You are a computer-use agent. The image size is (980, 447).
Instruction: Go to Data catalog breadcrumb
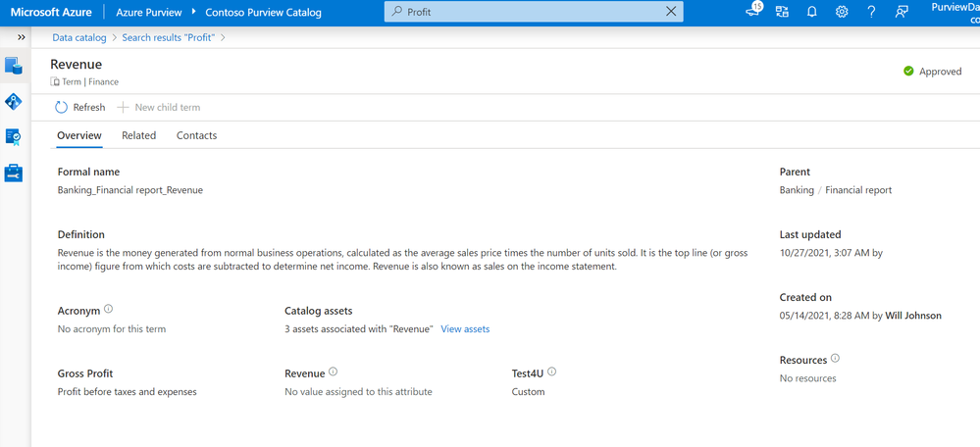click(79, 37)
